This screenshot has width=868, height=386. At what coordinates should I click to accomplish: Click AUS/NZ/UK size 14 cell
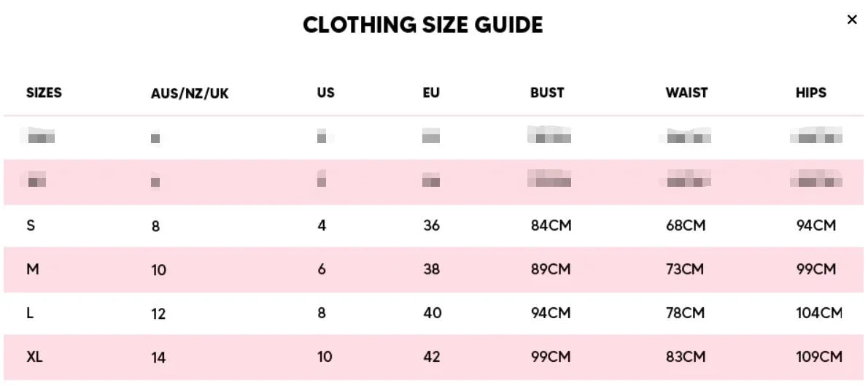pyautogui.click(x=158, y=358)
